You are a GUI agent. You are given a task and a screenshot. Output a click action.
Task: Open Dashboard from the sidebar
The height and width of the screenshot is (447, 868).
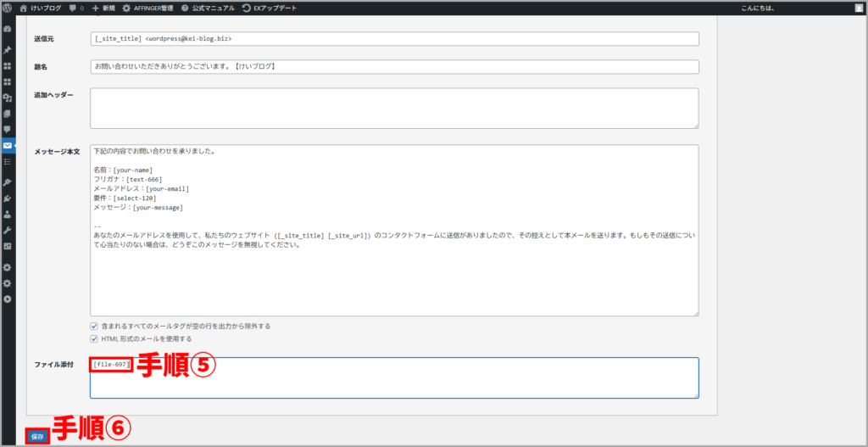[x=8, y=28]
